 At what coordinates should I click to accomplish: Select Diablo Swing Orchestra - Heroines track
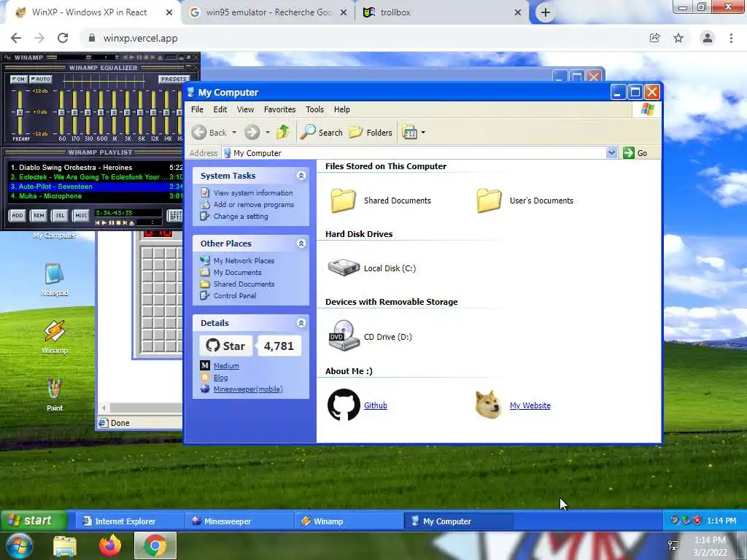click(96, 168)
